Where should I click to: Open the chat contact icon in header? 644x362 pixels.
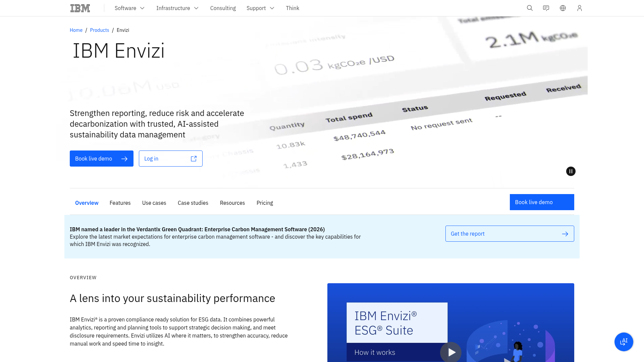pos(546,8)
